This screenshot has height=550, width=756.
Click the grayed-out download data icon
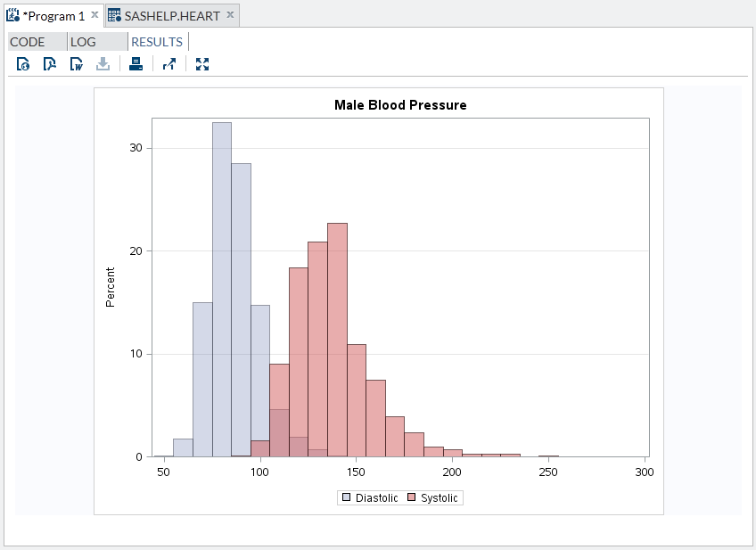tap(103, 64)
